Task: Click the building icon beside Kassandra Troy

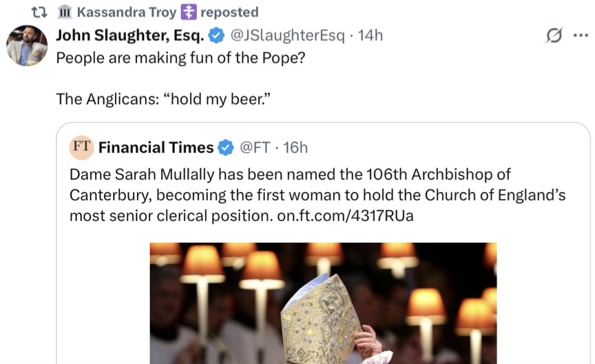Action: (x=65, y=12)
